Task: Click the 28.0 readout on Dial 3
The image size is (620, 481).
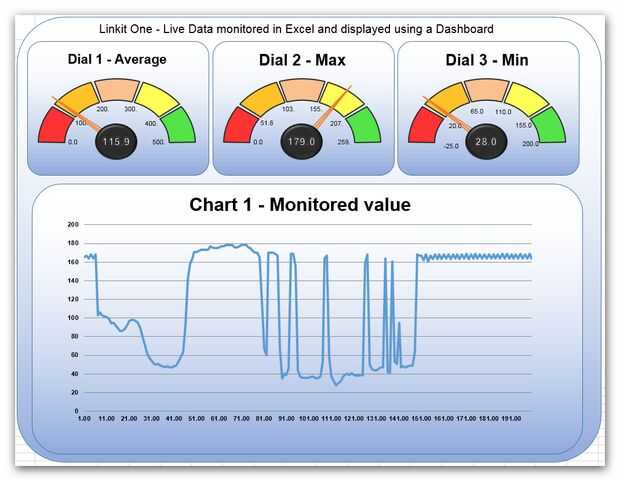Action: (x=486, y=142)
